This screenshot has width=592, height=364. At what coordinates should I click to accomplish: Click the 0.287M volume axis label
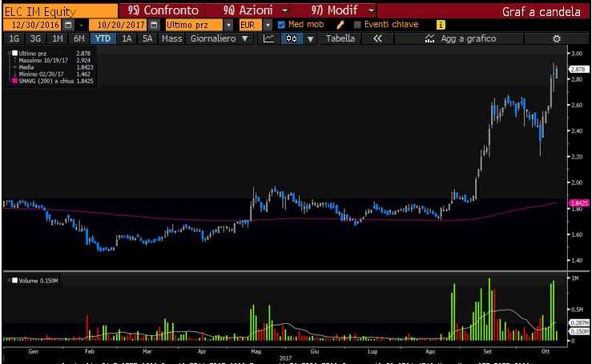(x=579, y=323)
